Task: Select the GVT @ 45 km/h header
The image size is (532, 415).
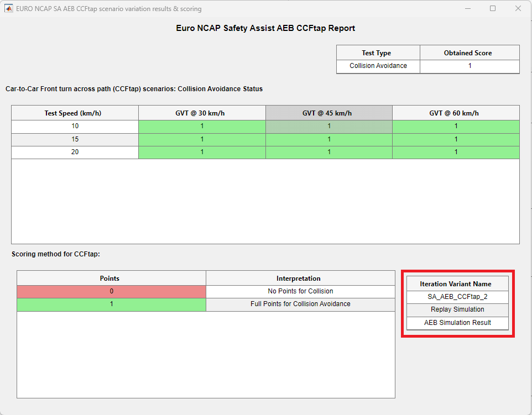Action: tap(329, 113)
